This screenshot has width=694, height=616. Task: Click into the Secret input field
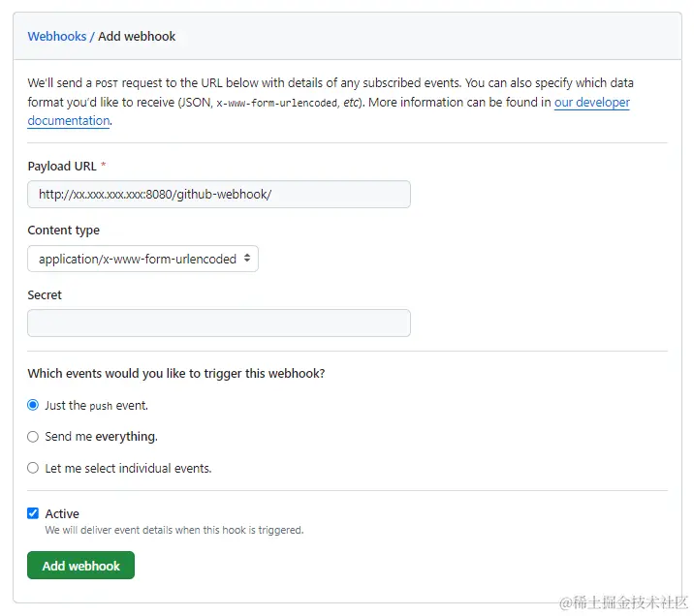tap(219, 323)
